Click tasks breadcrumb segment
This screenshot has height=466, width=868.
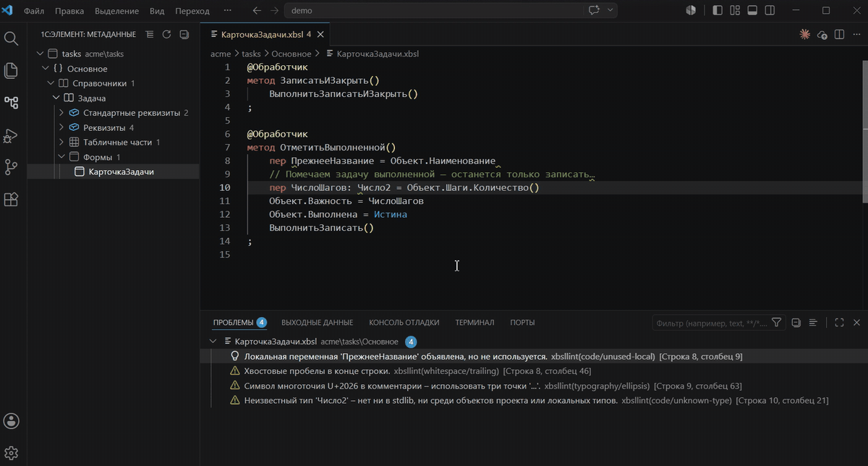(x=251, y=54)
